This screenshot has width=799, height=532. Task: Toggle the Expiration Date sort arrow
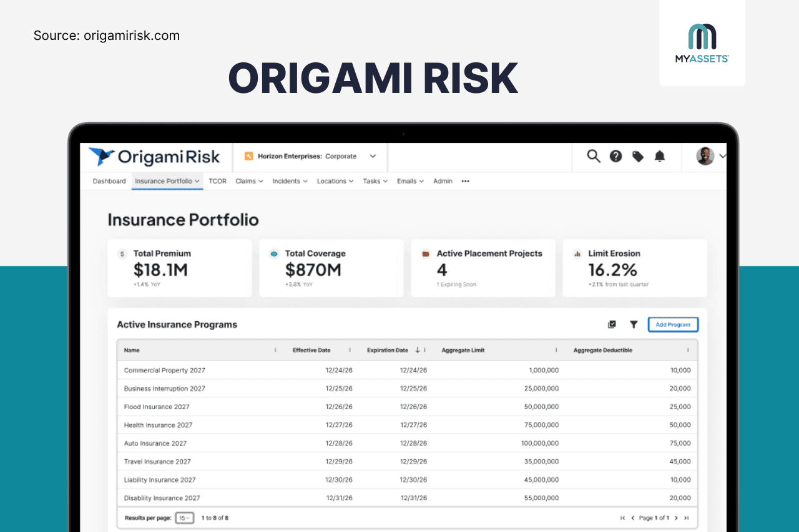pyautogui.click(x=418, y=350)
